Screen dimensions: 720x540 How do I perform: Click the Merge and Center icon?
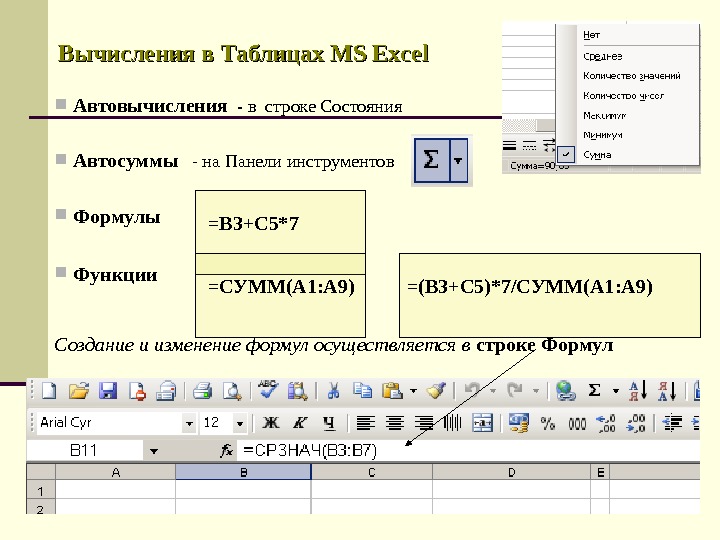(x=482, y=423)
